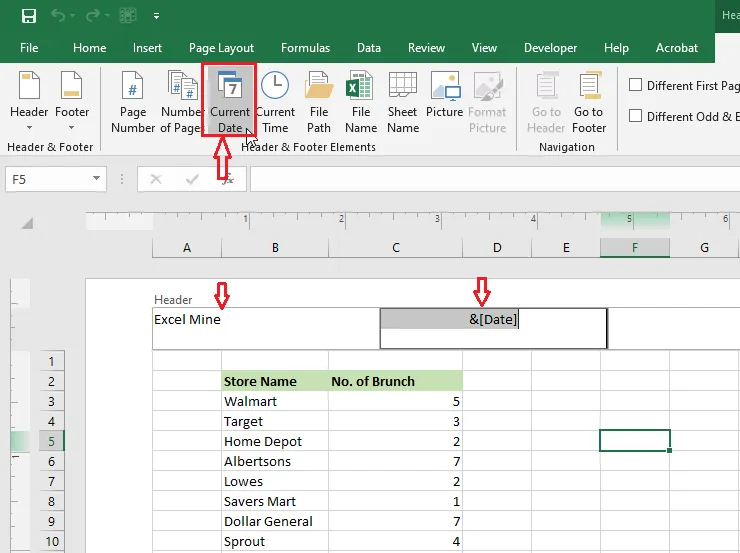This screenshot has height=553, width=740.
Task: Click the Format Picture button
Action: [x=488, y=102]
